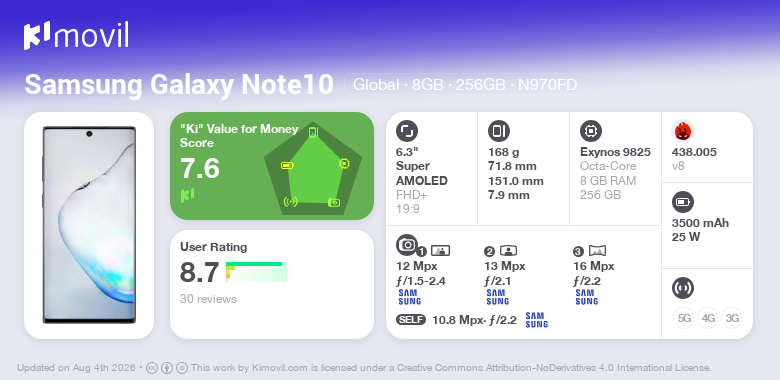This screenshot has height=380, width=780.
Task: Click the battery capacity icon
Action: pos(683,202)
